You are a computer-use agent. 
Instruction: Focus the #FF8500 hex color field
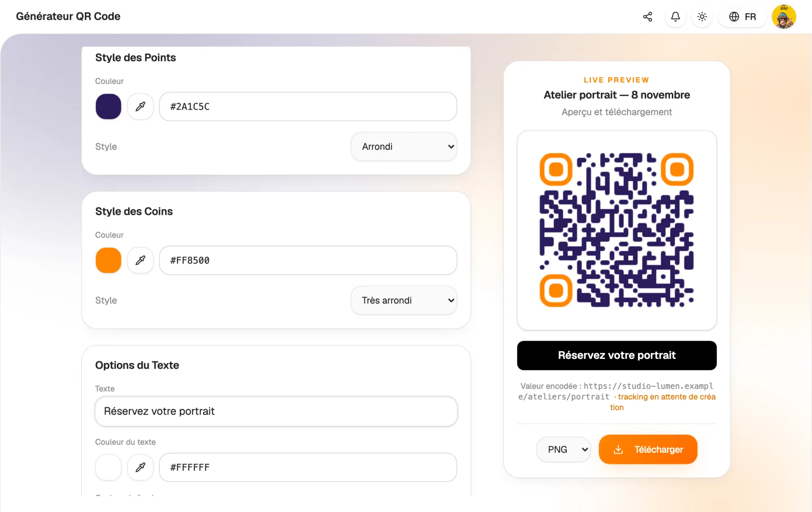[x=308, y=260]
